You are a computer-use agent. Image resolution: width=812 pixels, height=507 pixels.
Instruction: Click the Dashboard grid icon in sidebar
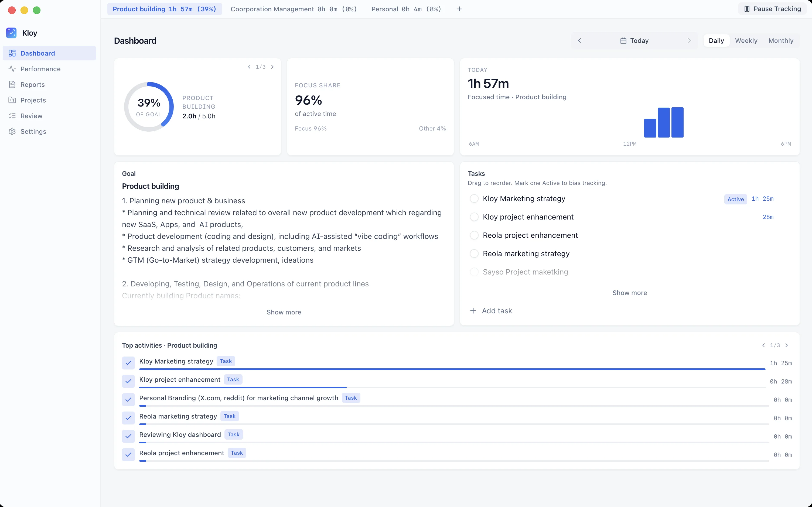click(12, 53)
